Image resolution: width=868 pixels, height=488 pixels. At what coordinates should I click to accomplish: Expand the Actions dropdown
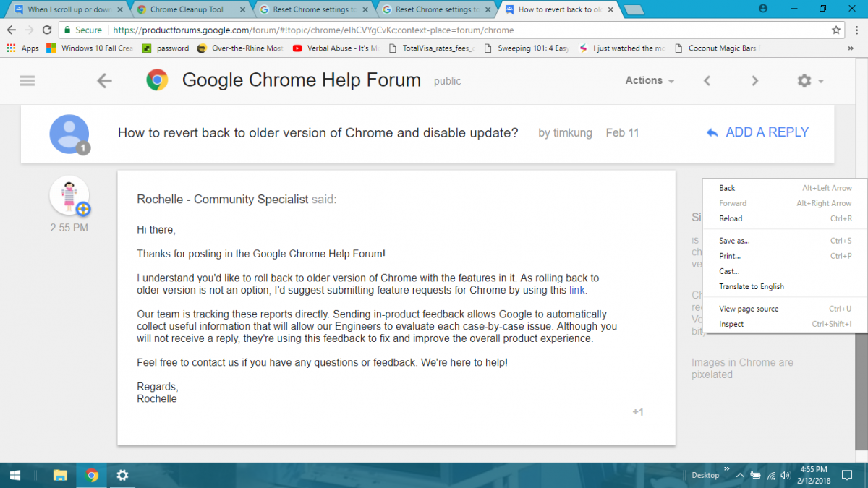coord(650,81)
